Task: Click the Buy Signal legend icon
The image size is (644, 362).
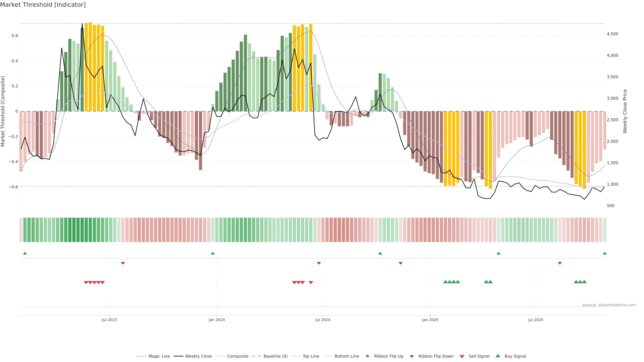Action: [498, 356]
